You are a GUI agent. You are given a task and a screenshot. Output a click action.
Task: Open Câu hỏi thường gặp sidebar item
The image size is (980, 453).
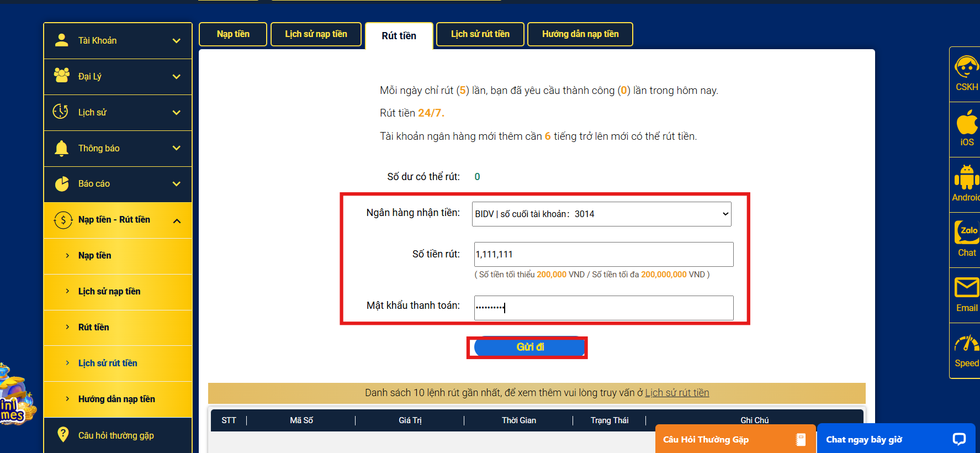pos(118,435)
